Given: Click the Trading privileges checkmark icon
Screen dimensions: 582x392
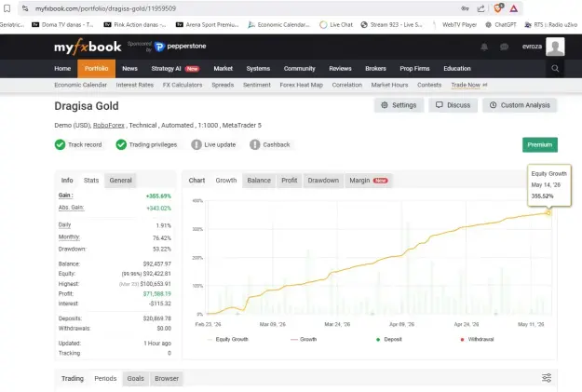Looking at the screenshot, I should (x=121, y=144).
